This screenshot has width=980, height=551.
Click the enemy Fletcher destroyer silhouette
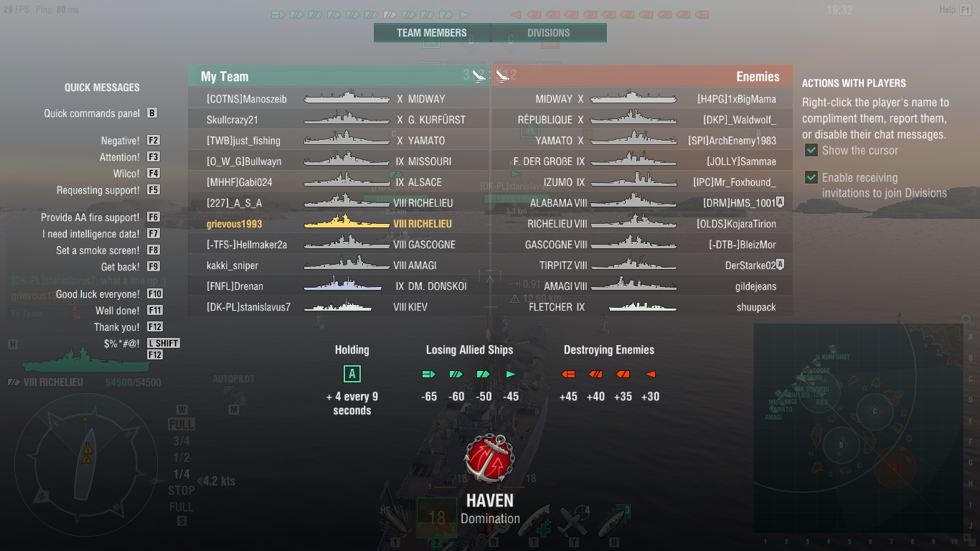643,307
